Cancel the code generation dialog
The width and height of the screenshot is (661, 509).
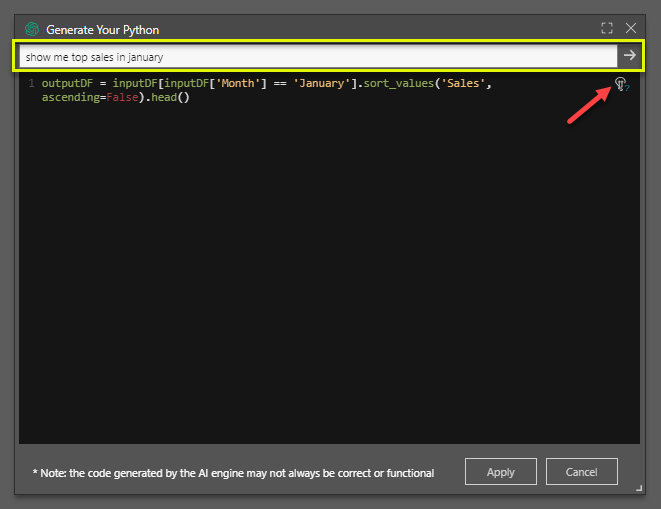click(582, 471)
